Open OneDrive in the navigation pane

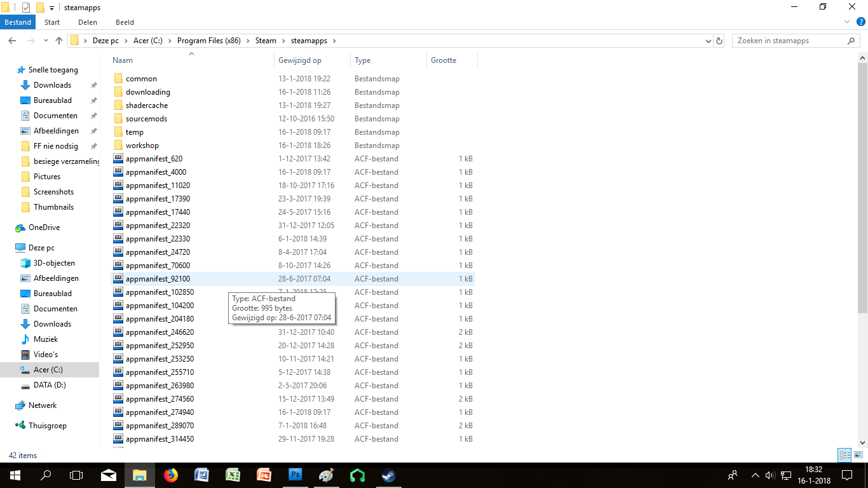[x=44, y=227]
